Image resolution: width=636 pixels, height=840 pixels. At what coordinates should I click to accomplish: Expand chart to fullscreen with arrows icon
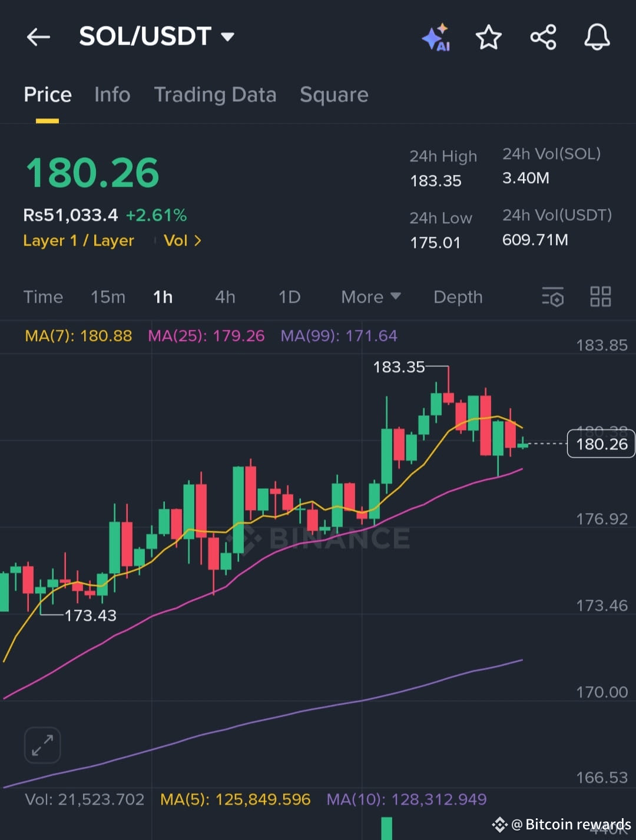click(42, 745)
